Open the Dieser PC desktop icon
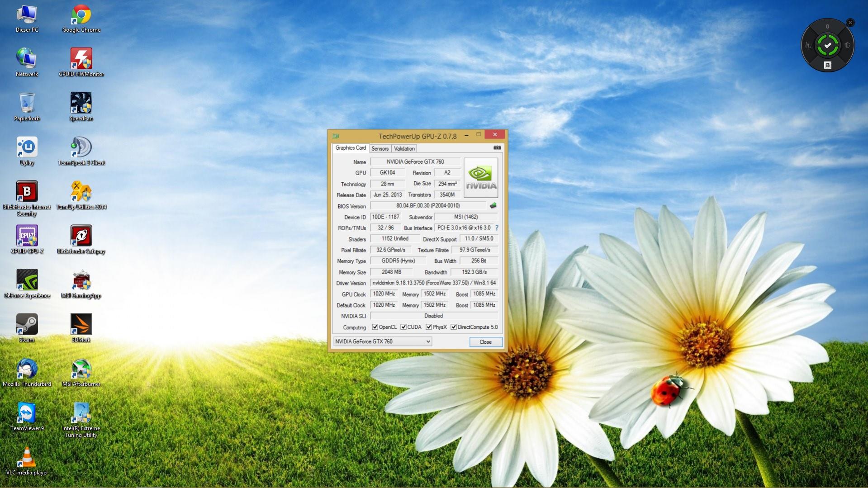 pyautogui.click(x=27, y=19)
